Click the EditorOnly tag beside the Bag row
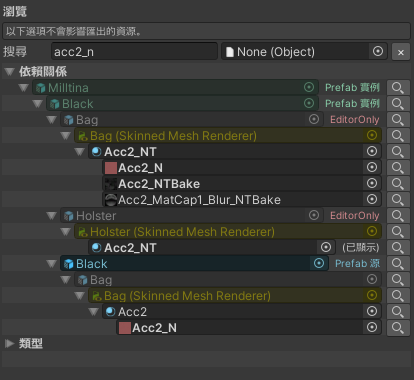 (355, 120)
